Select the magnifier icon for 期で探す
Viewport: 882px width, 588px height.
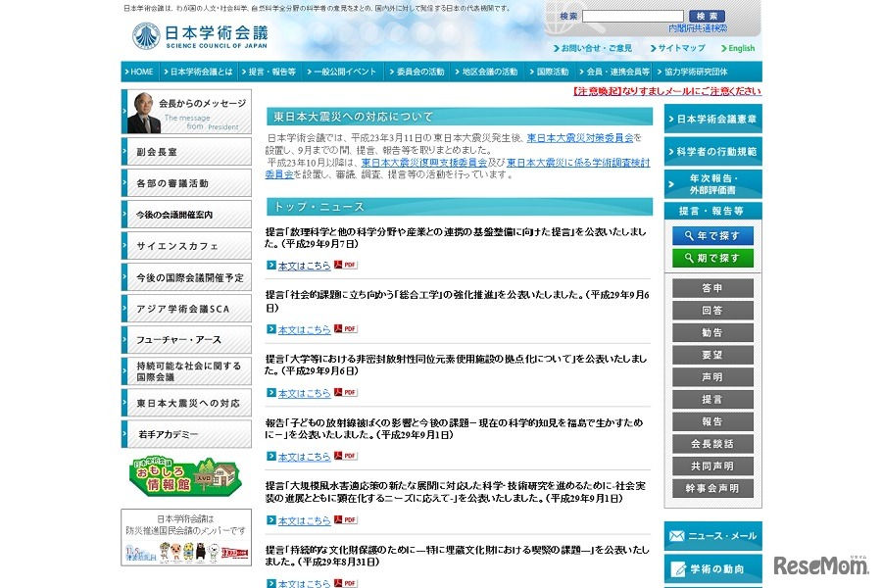tap(690, 257)
